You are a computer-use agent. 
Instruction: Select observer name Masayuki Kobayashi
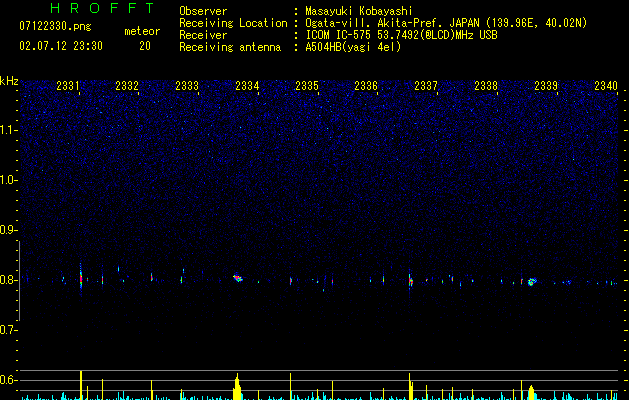pos(359,11)
